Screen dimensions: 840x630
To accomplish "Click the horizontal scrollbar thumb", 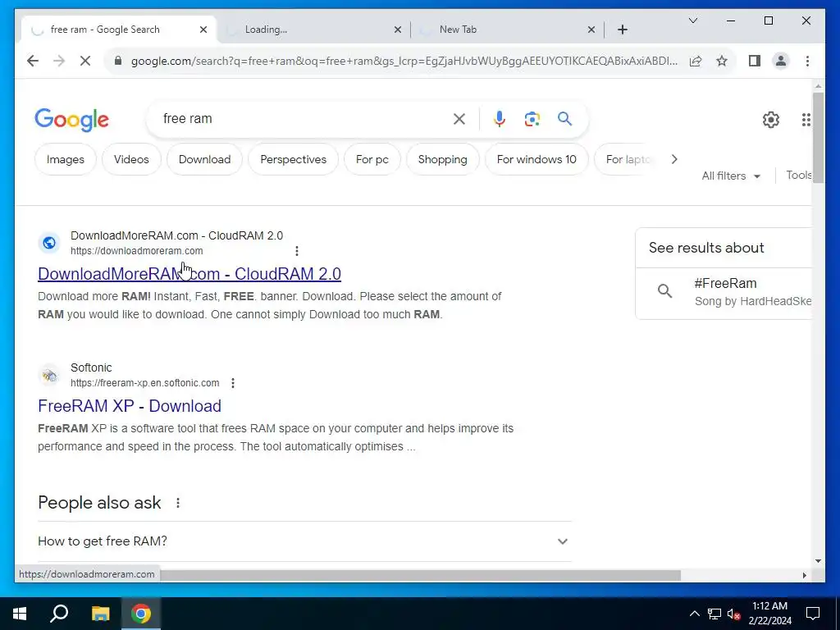I will 420,575.
